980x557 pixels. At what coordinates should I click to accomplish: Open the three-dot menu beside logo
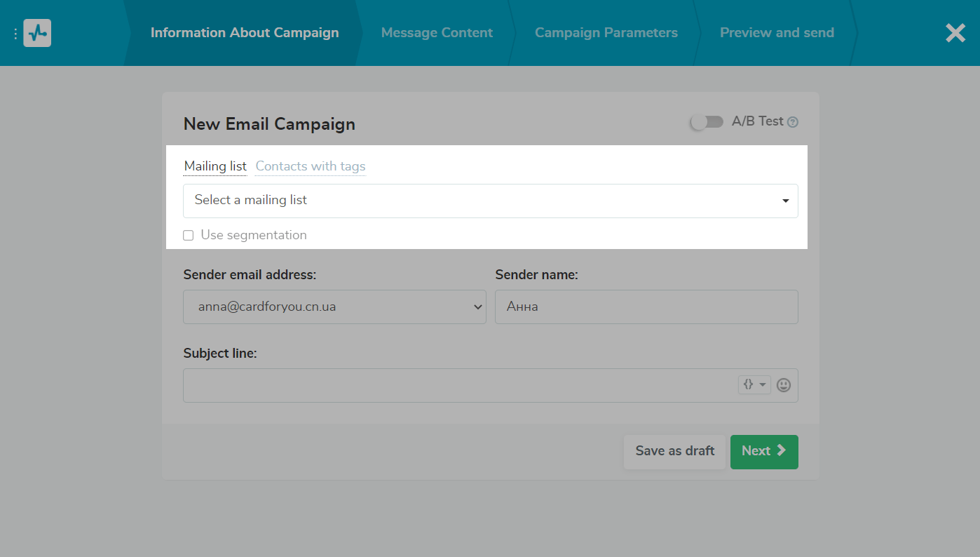pyautogui.click(x=15, y=34)
